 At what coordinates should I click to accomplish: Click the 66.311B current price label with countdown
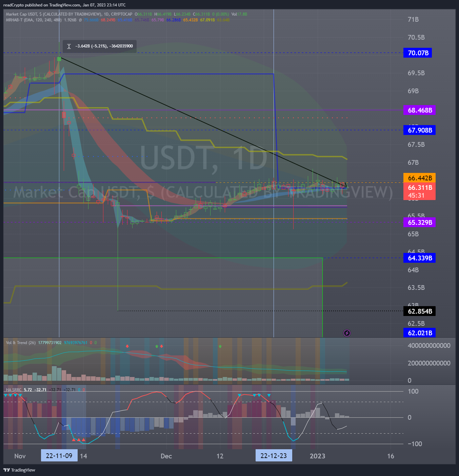point(420,191)
